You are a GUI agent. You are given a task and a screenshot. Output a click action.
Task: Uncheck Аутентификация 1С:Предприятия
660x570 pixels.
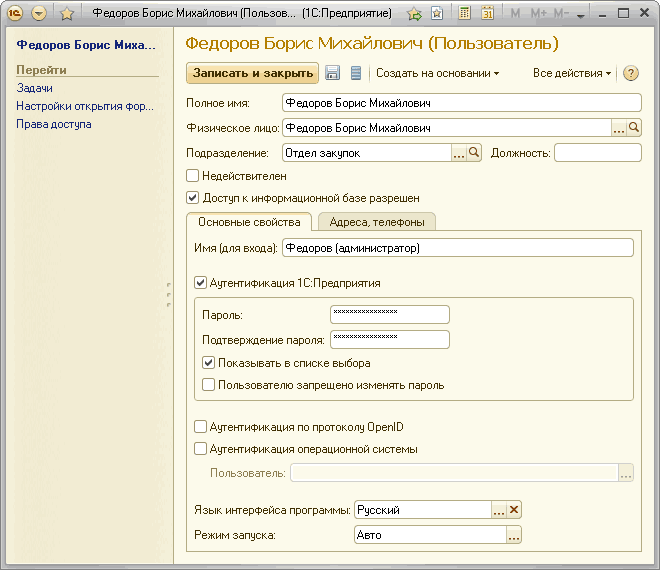point(201,283)
